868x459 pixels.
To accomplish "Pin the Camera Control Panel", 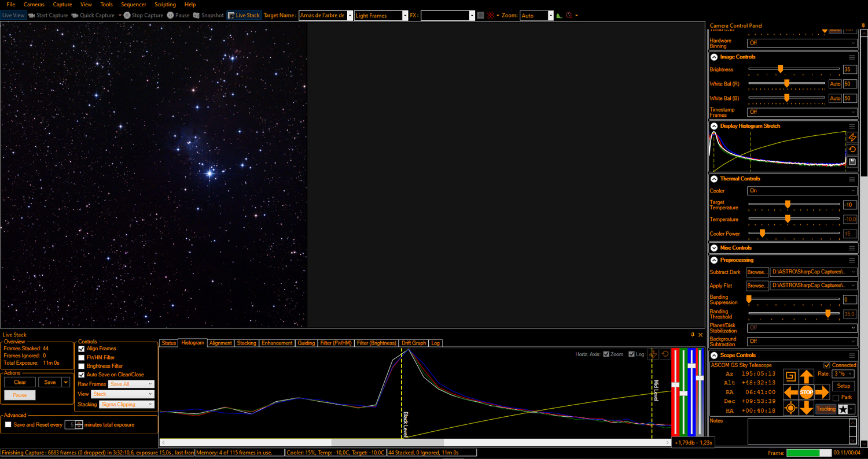I will [x=863, y=25].
